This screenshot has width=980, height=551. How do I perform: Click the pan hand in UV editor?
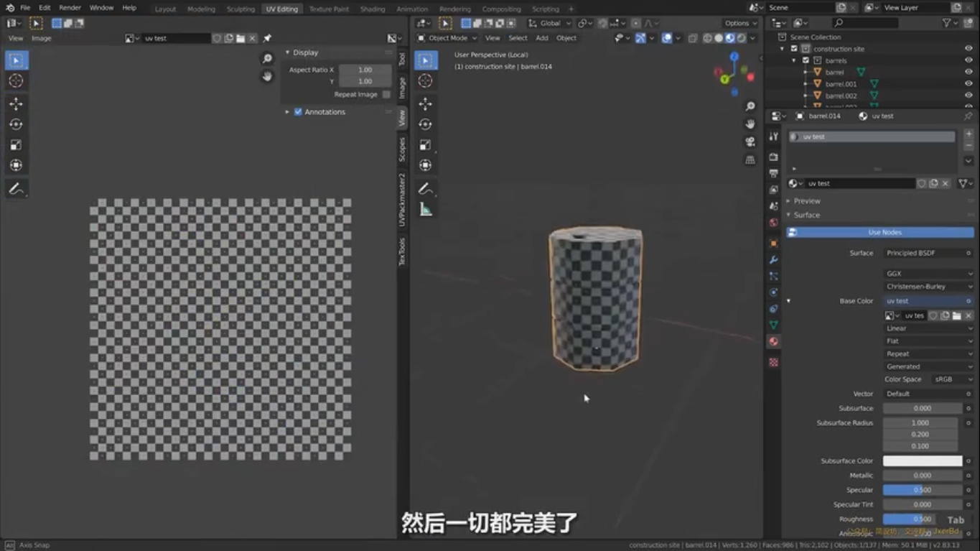pyautogui.click(x=267, y=76)
